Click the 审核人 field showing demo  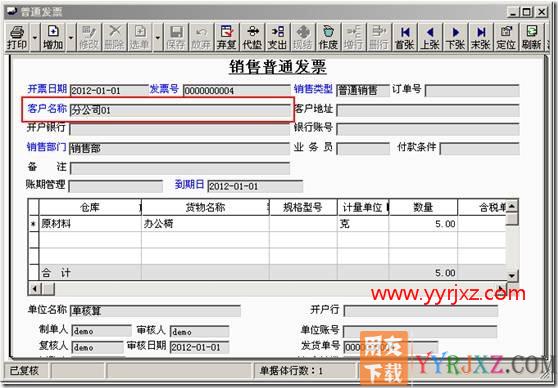pyautogui.click(x=200, y=331)
